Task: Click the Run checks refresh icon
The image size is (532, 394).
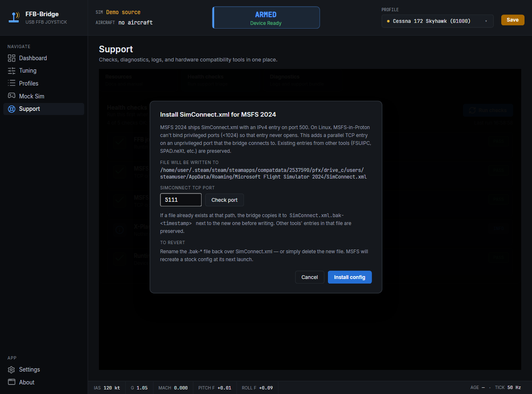Action: (472, 110)
